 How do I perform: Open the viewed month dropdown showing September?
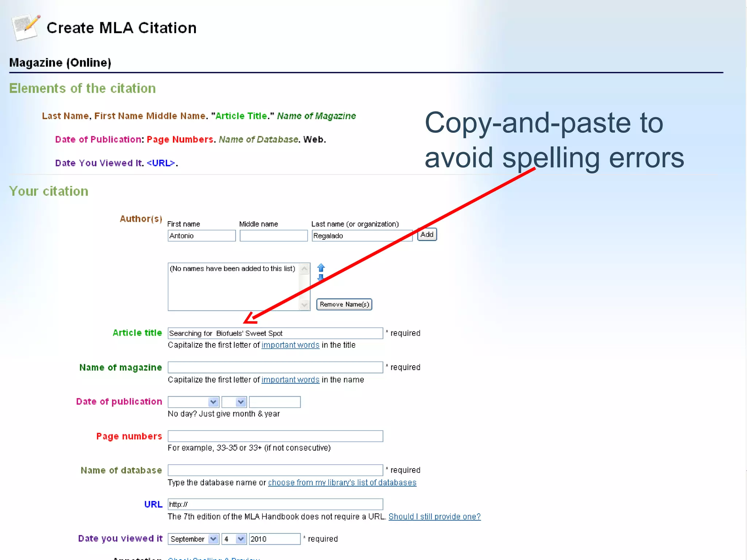193,539
